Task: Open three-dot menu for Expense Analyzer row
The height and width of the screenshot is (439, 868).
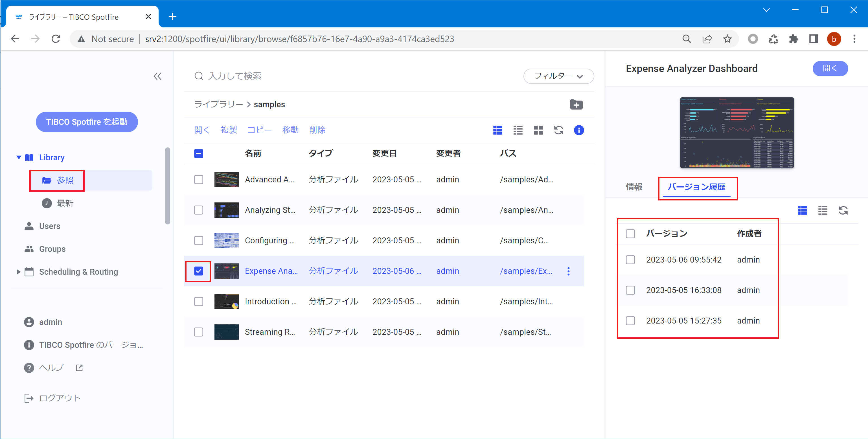Action: coord(568,271)
